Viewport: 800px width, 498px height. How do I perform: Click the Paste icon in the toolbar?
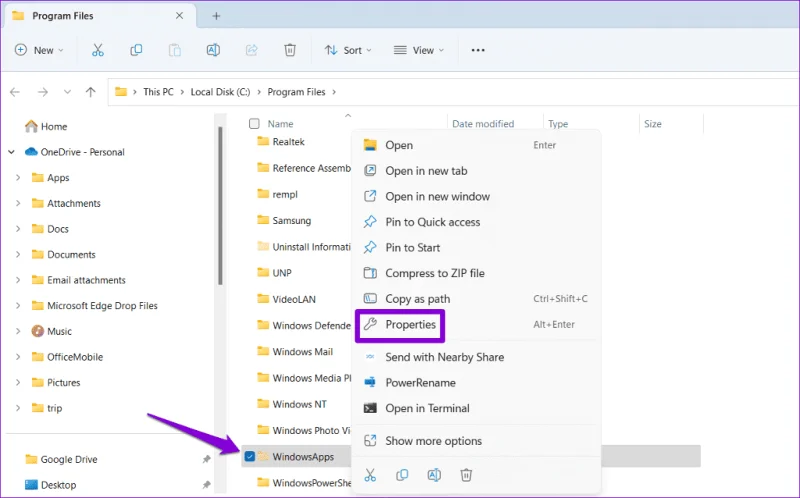pos(174,50)
